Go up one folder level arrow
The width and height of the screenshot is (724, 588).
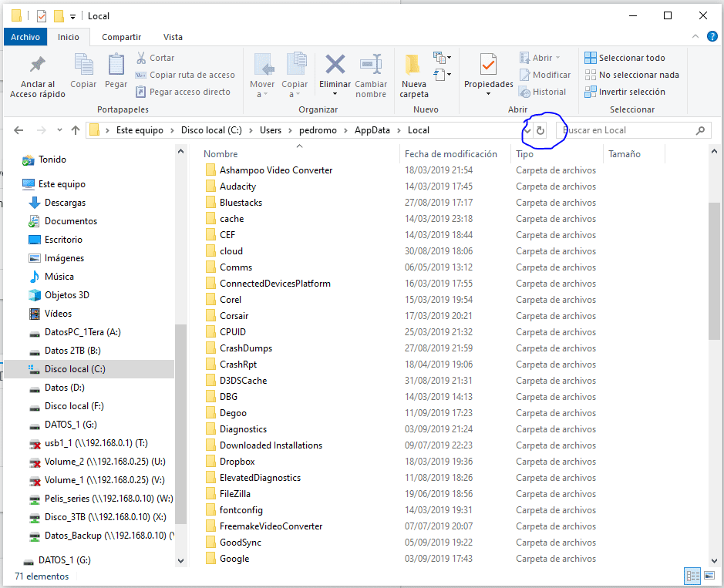click(x=76, y=130)
